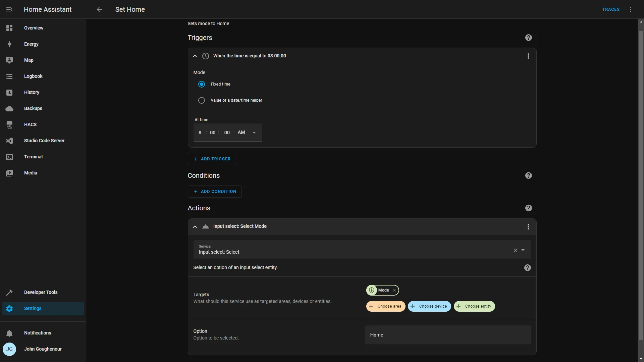Viewport: 644px width, 362px height.
Task: Open help for Triggers section
Action: pyautogui.click(x=529, y=38)
